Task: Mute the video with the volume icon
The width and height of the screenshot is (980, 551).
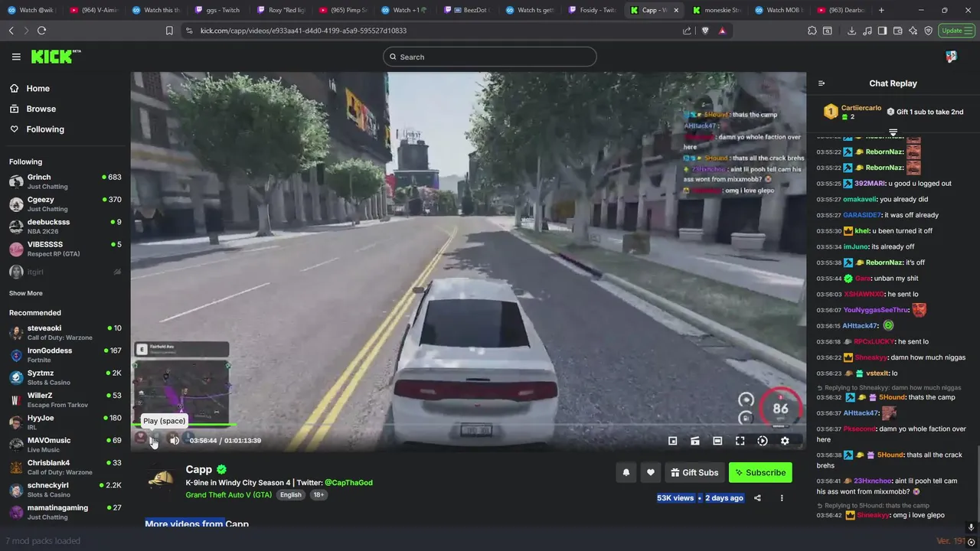Action: tap(175, 440)
